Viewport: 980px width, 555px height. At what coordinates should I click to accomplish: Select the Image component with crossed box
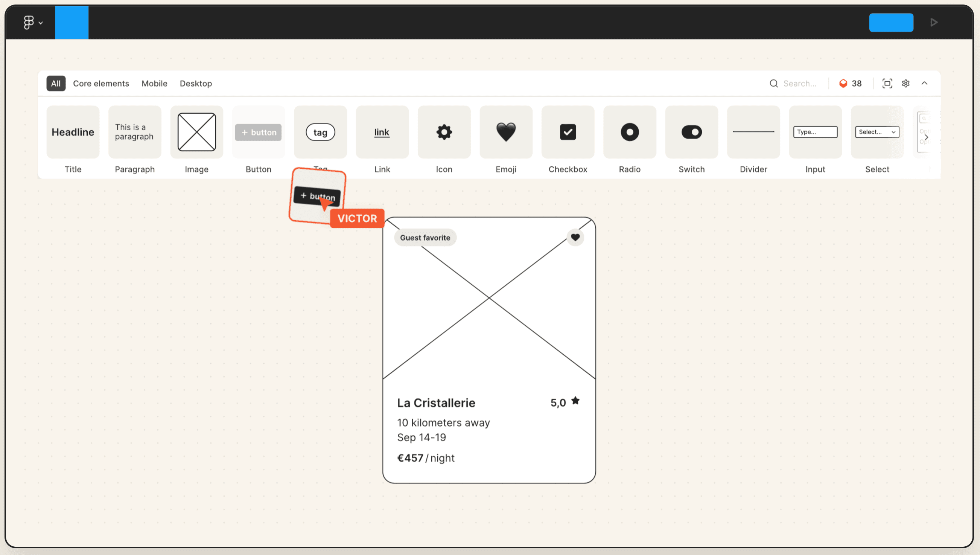pos(196,132)
